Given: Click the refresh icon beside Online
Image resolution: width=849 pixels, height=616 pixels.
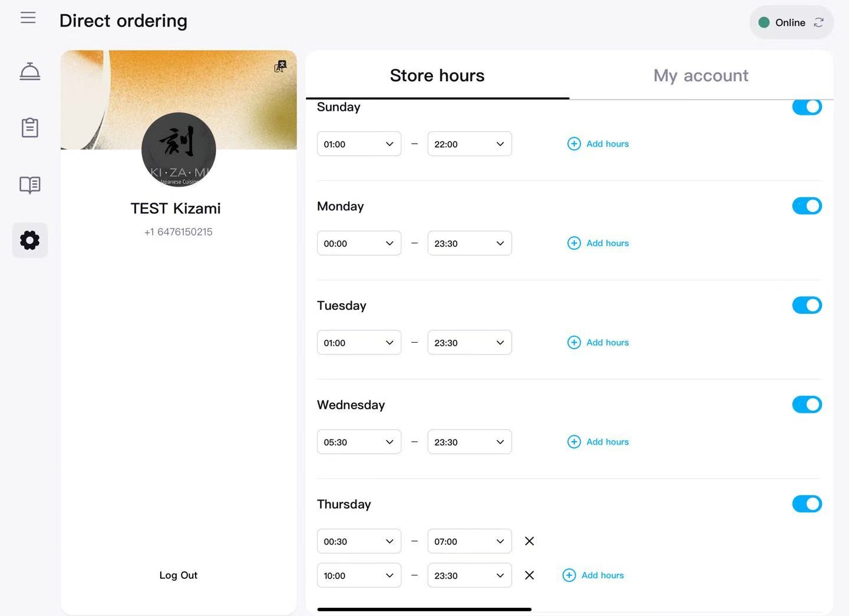Looking at the screenshot, I should 818,22.
